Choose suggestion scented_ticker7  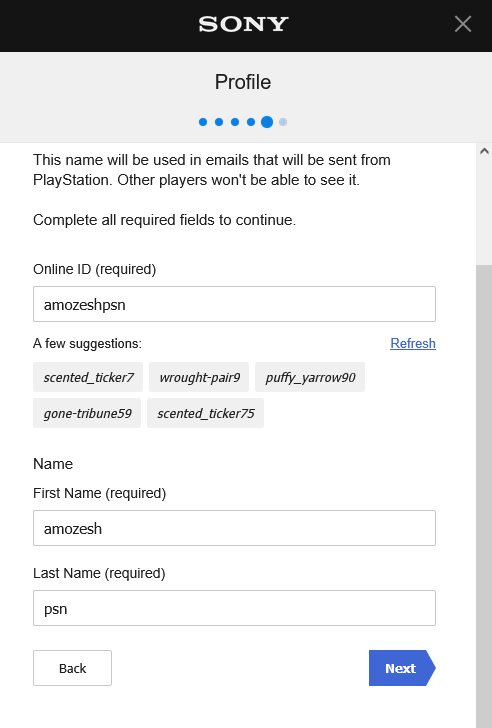pyautogui.click(x=88, y=377)
